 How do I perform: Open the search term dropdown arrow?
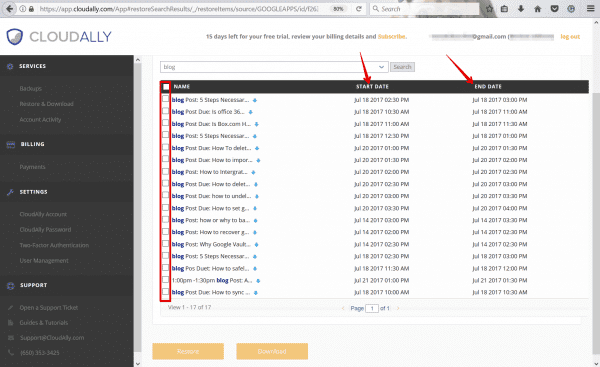[382, 67]
